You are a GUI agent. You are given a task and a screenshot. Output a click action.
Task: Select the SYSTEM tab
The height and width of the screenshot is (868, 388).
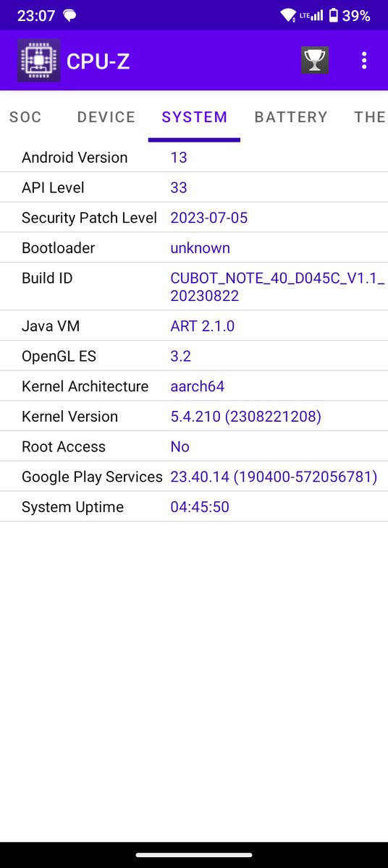tap(195, 117)
